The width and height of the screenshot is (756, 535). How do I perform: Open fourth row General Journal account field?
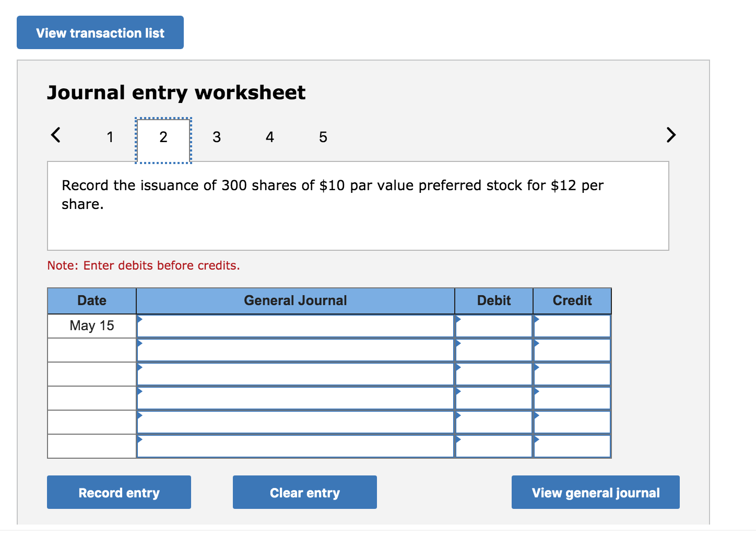(x=296, y=398)
